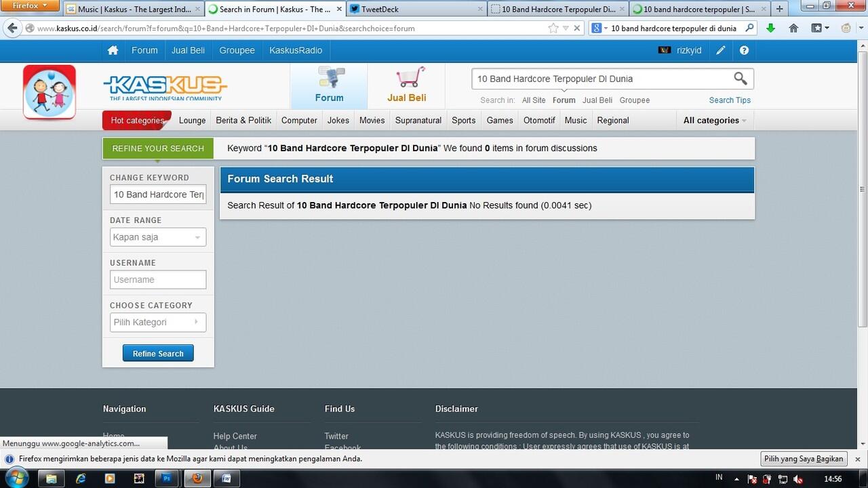Close the Firefox data notification bar
868x488 pixels.
[x=857, y=459]
